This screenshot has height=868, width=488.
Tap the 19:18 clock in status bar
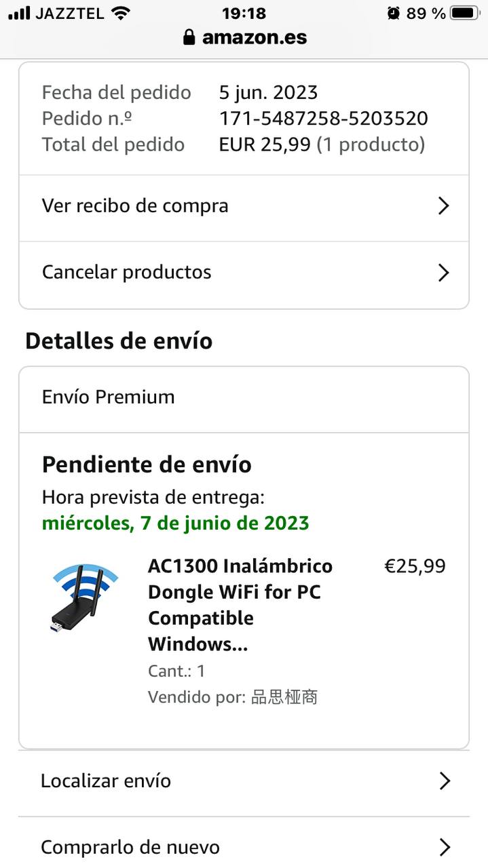coord(244,13)
